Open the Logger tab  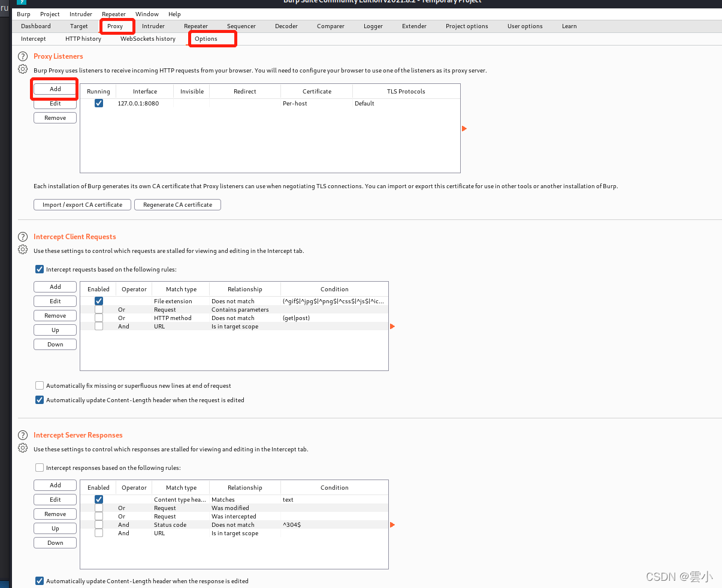click(373, 26)
